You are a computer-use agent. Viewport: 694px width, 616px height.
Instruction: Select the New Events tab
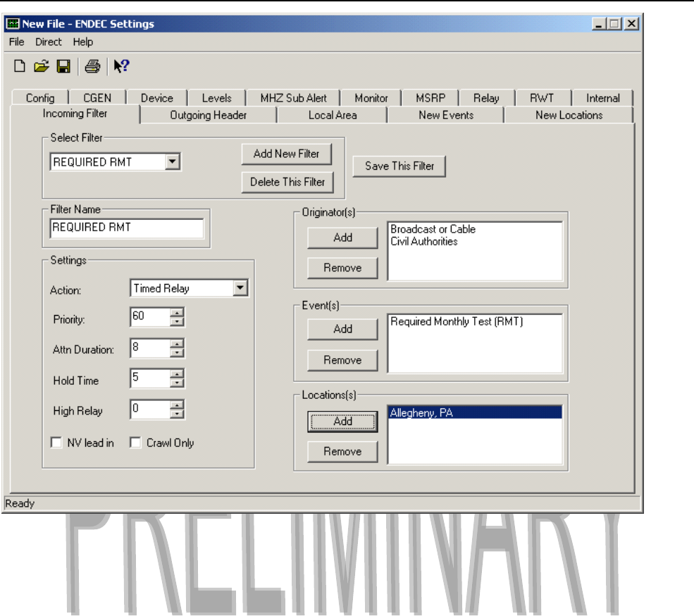pos(446,115)
